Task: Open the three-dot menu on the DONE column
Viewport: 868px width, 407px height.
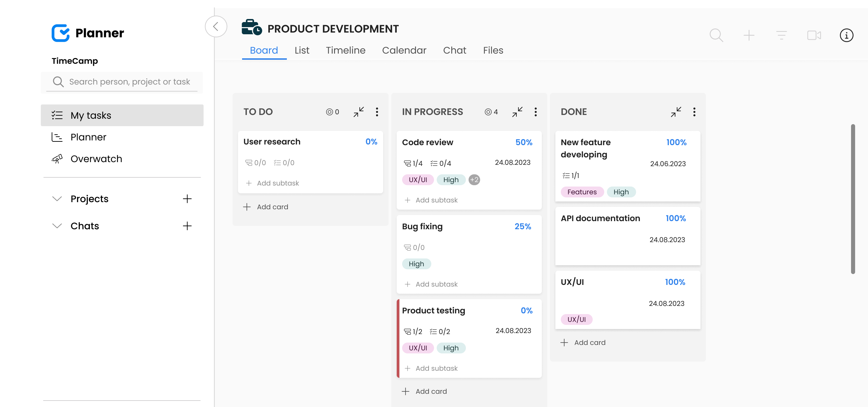Action: click(694, 112)
